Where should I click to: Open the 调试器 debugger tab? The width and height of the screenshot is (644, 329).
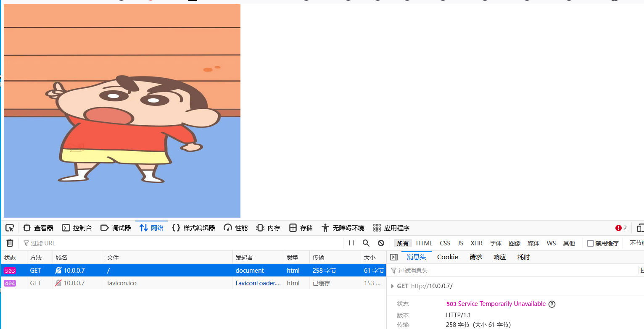pyautogui.click(x=116, y=228)
